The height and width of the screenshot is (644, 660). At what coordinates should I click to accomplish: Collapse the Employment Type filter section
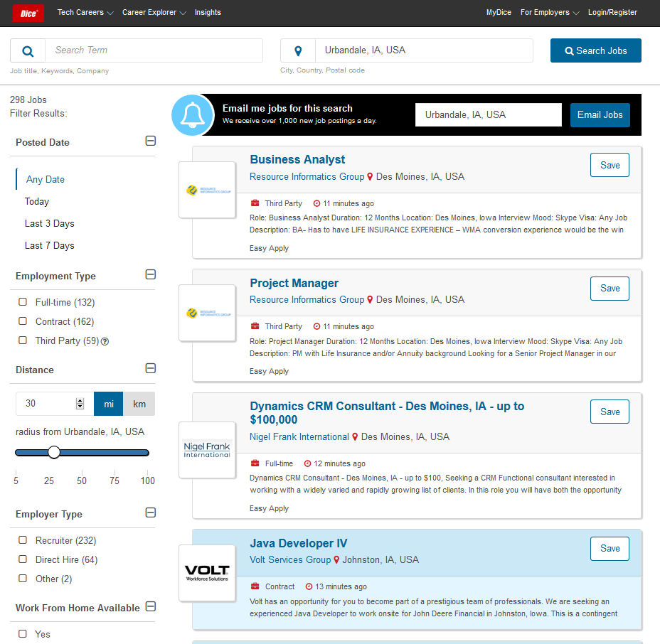[x=150, y=274]
